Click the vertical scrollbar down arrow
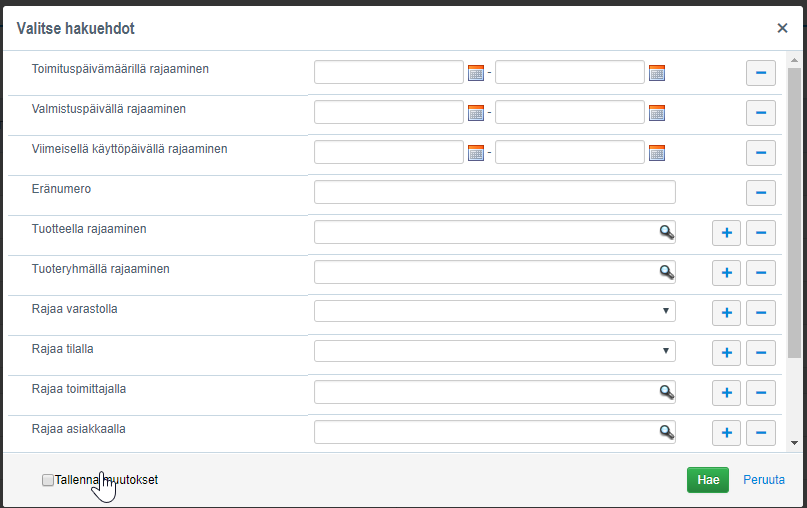 795,443
